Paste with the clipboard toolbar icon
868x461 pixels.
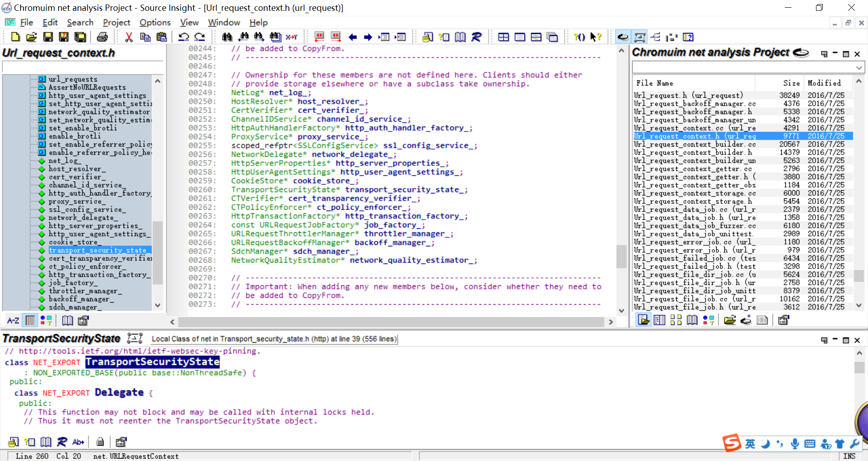161,37
